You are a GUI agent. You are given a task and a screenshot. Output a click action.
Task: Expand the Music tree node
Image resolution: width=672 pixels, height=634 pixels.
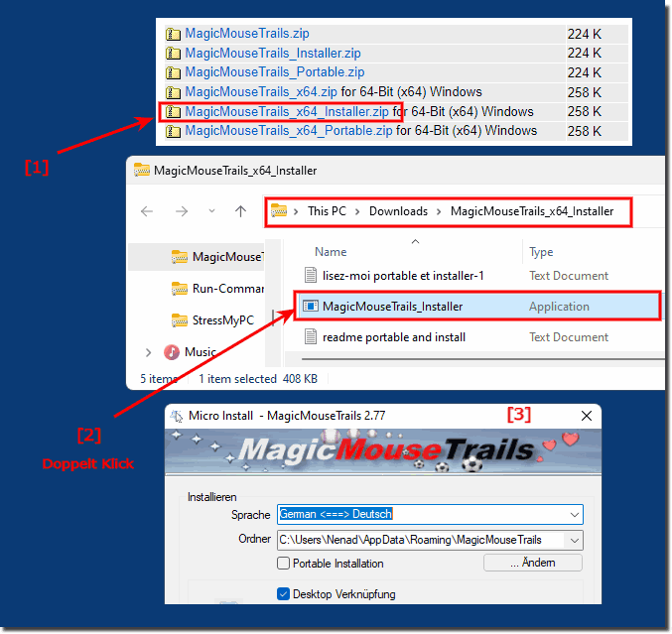click(x=148, y=352)
